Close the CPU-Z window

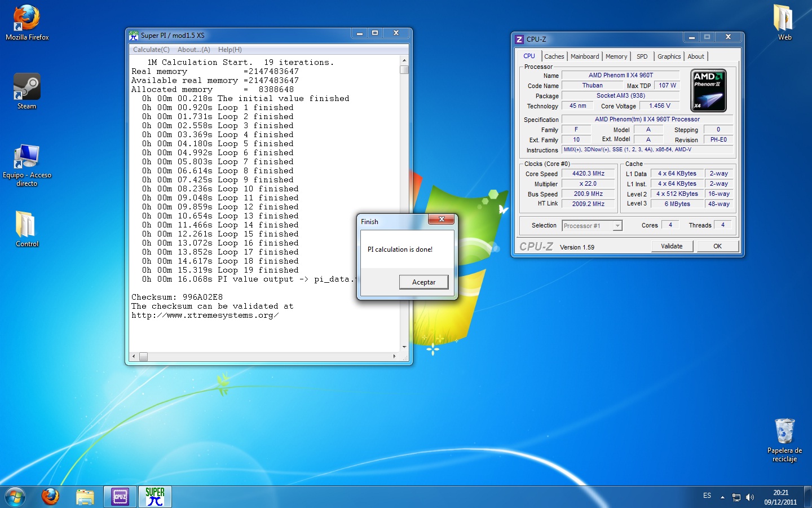tap(728, 37)
